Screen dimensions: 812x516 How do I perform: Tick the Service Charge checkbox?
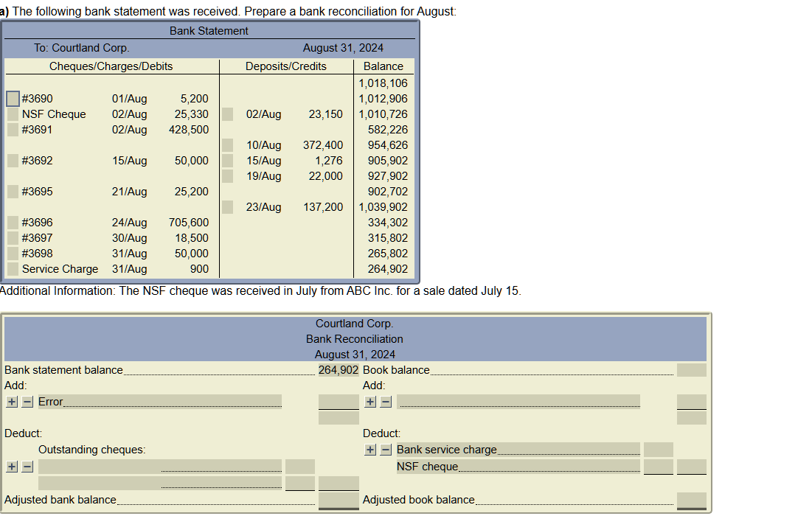(x=11, y=269)
